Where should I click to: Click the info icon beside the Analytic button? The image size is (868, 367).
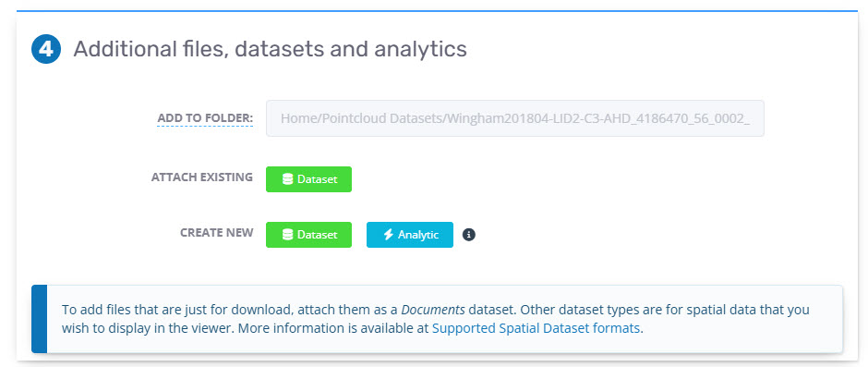pyautogui.click(x=469, y=235)
